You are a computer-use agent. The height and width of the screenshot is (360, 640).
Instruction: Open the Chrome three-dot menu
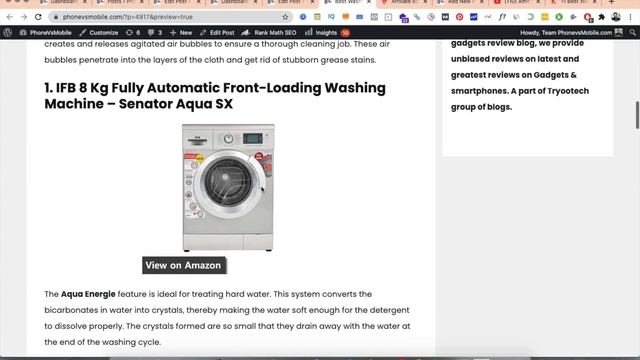coord(631,17)
